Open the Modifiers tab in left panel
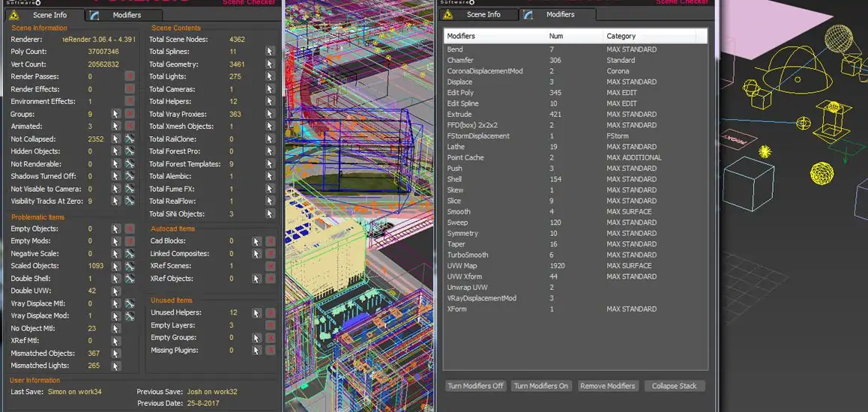The image size is (868, 412). tap(126, 15)
